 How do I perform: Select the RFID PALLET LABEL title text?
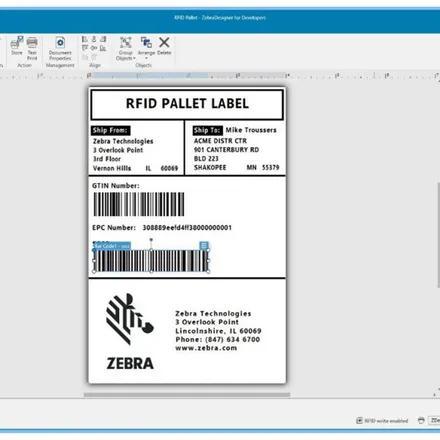tap(187, 103)
